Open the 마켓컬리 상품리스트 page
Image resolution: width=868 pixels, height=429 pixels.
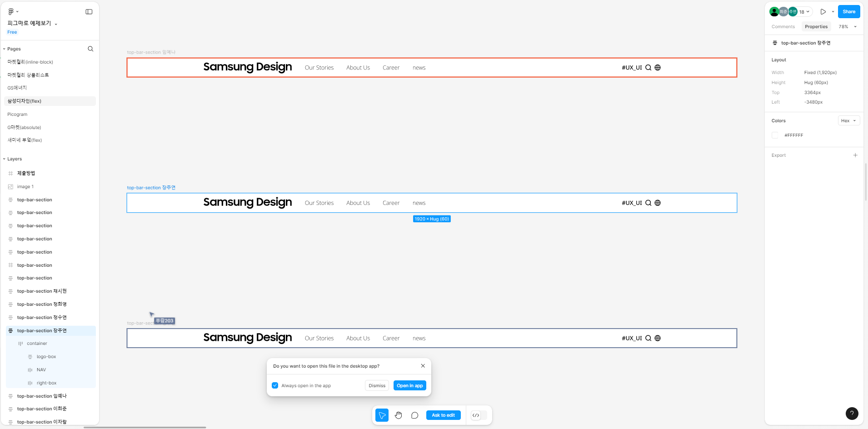pos(28,75)
